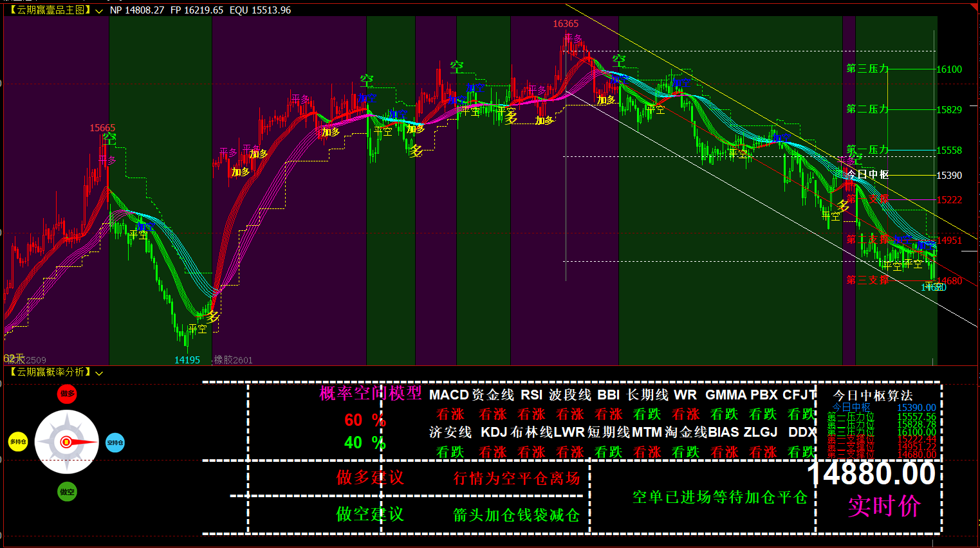Click the red 做多 circle button
Viewport: 980px width, 548px height.
pyautogui.click(x=67, y=394)
